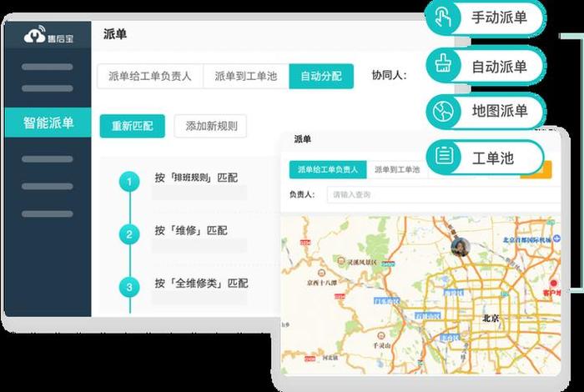Click the 派单 heading of the main window

pos(115,34)
